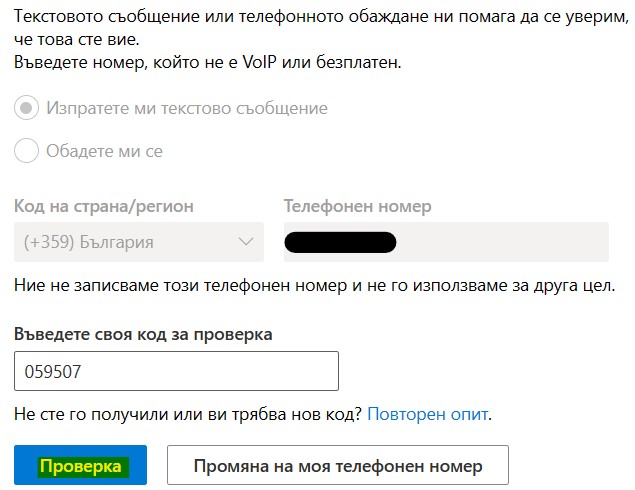Click the 'Изпратете ми текстово съобщение' label text
This screenshot has width=635, height=490.
click(187, 108)
